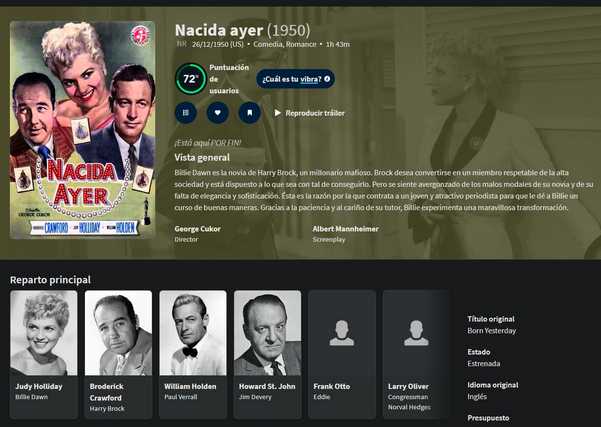Click Puntuación de usuarios label
The height and width of the screenshot is (427, 601).
coord(229,79)
